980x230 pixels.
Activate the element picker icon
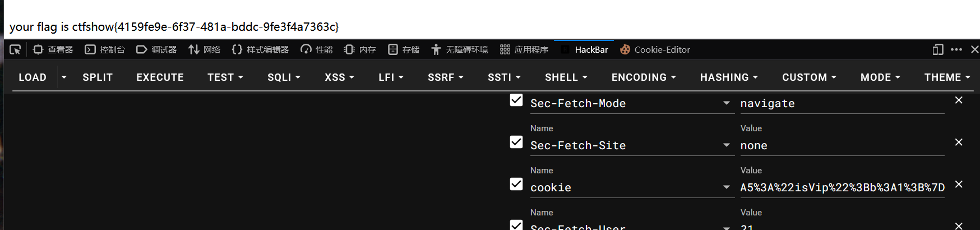tap(15, 49)
